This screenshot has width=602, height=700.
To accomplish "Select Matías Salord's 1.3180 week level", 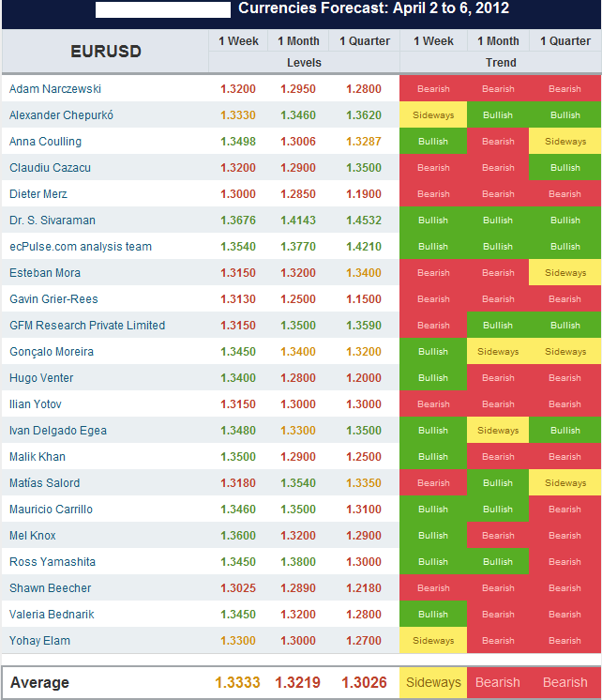I will coord(238,483).
